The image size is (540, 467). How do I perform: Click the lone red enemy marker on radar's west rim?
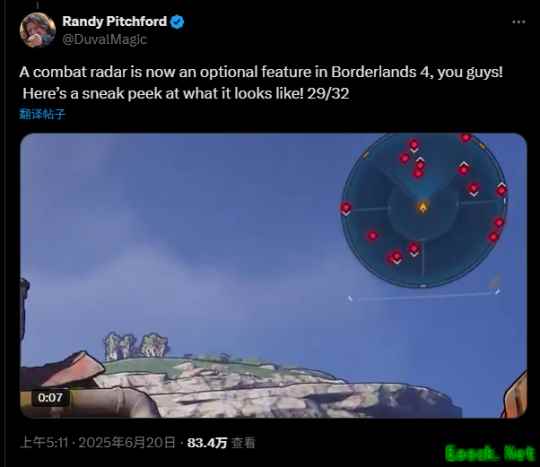click(x=346, y=208)
